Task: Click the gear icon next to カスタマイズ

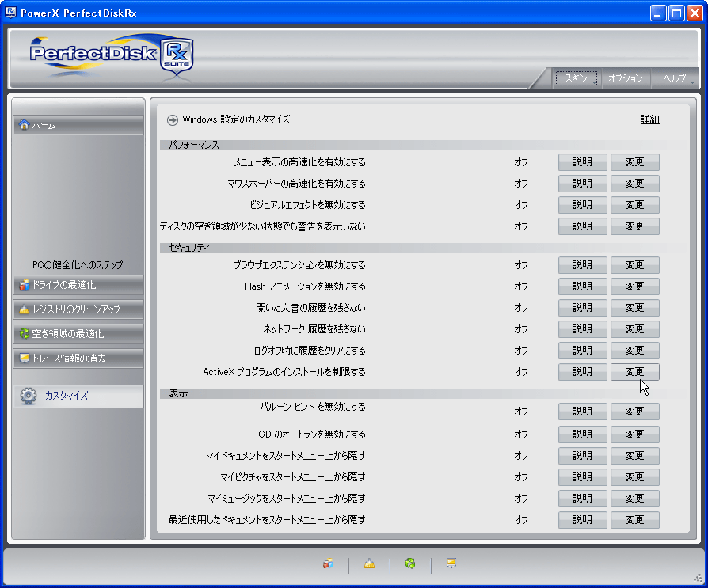Action: [29, 396]
